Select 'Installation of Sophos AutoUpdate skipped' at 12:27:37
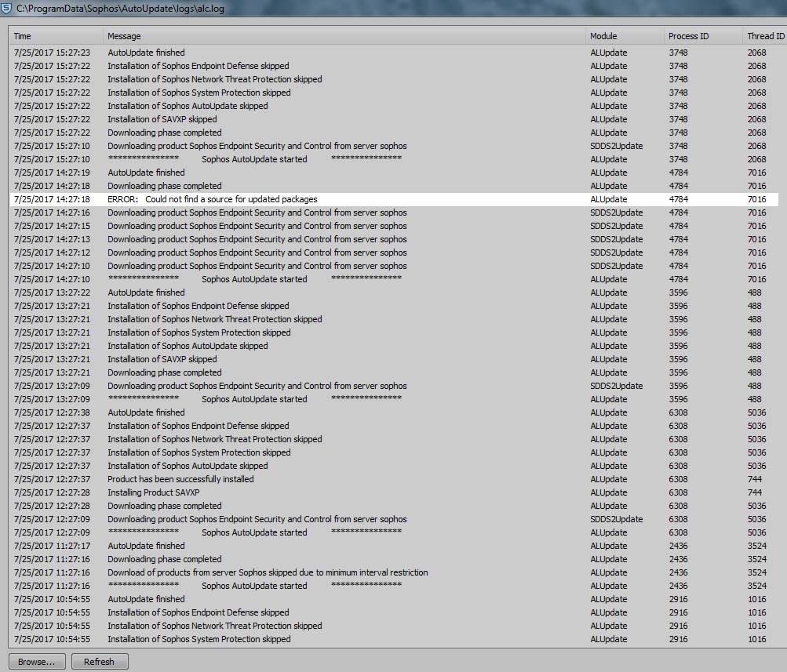 point(394,466)
